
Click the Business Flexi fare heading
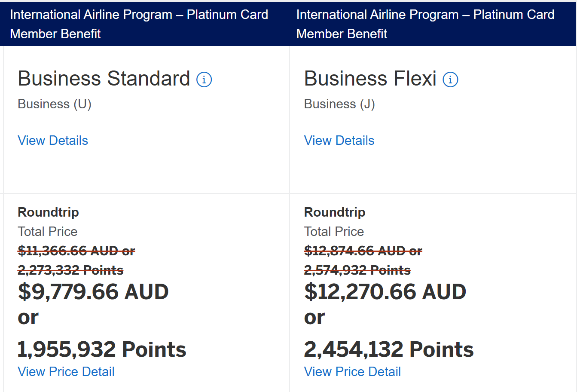tap(370, 79)
